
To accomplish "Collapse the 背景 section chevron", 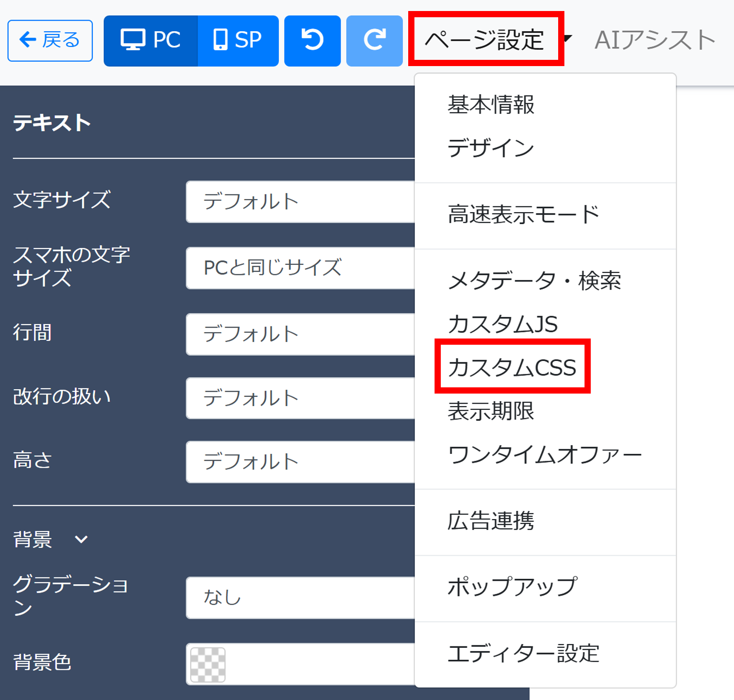I will (x=81, y=540).
